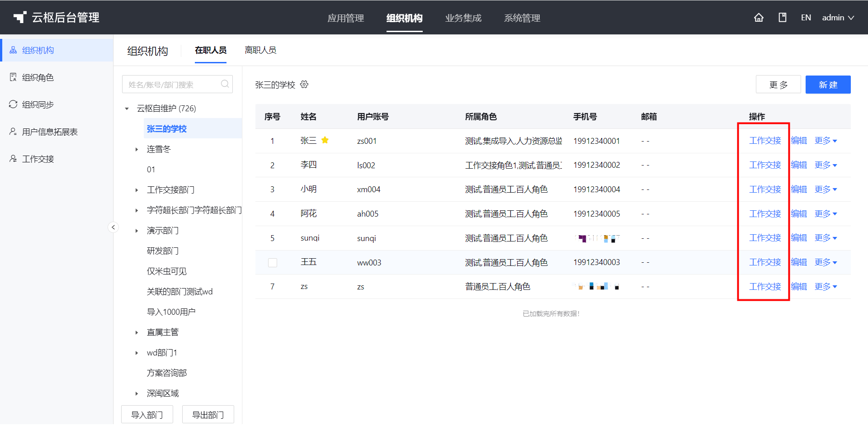This screenshot has height=426, width=868.
Task: Click the 导入部门 button
Action: [147, 415]
